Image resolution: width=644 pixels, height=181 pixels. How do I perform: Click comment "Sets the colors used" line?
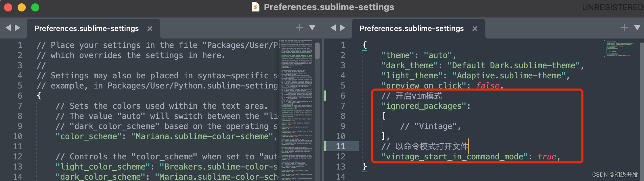[x=162, y=106]
